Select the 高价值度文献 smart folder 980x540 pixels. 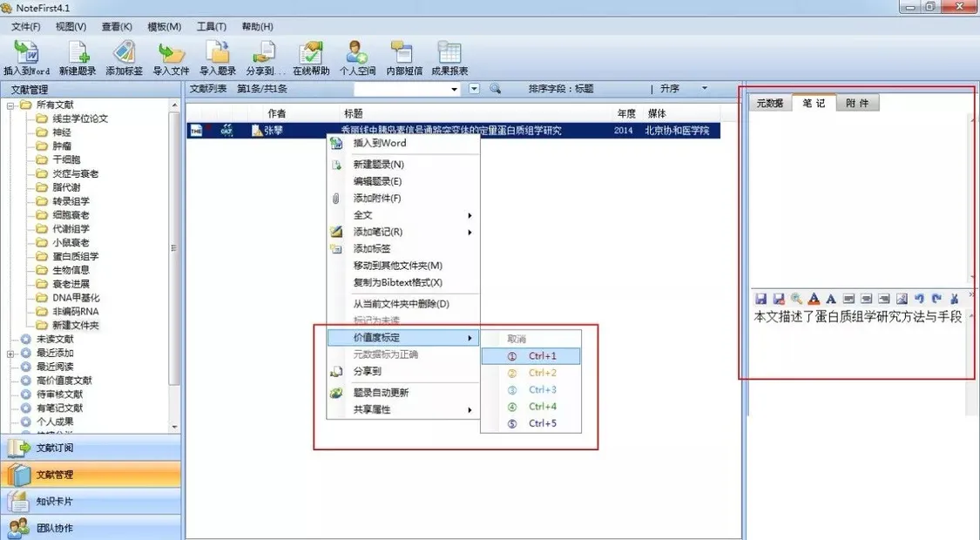click(64, 380)
